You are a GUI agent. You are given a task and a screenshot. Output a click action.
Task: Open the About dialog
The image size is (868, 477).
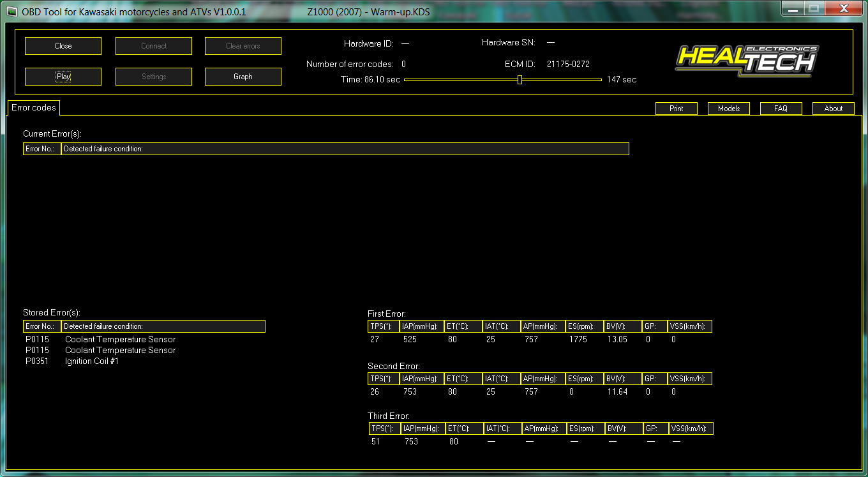tap(834, 109)
